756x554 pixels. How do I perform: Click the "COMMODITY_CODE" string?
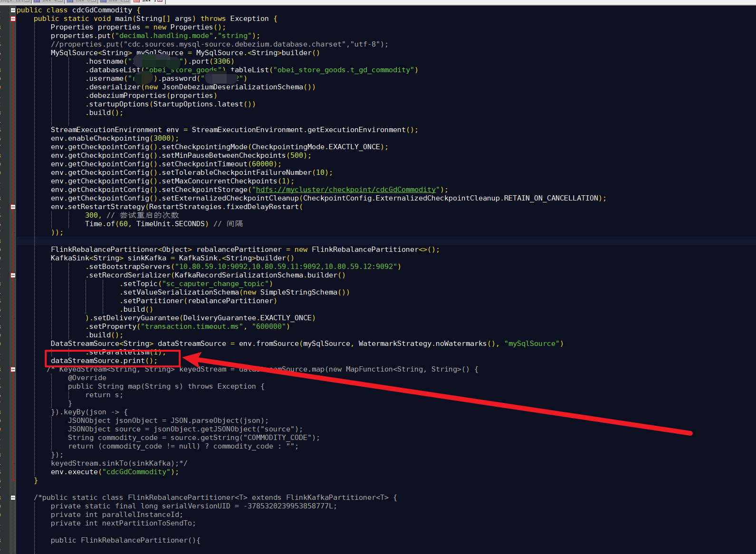(278, 438)
